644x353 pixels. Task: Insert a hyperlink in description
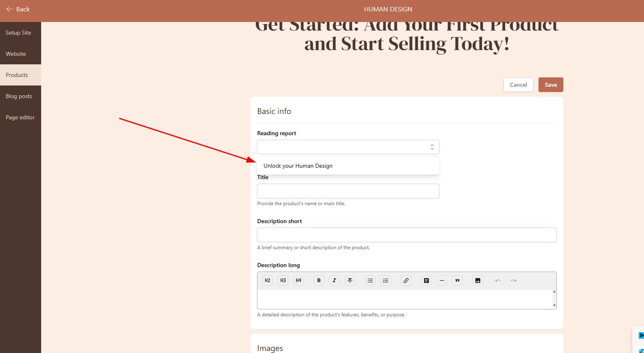click(x=406, y=281)
